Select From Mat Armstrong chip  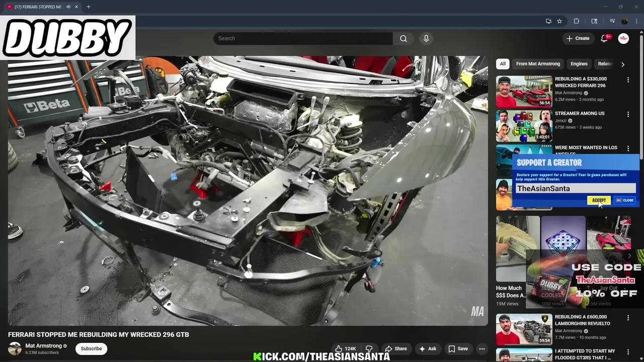point(538,64)
